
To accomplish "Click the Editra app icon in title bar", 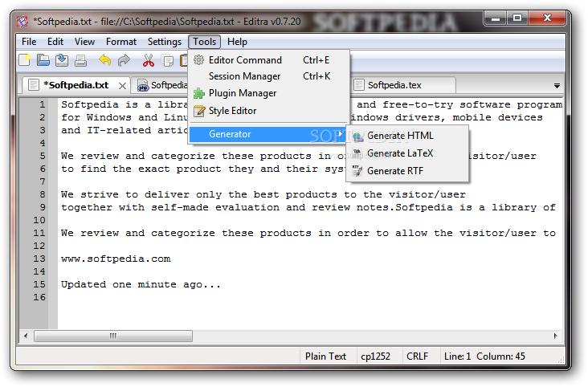I will tap(22, 22).
